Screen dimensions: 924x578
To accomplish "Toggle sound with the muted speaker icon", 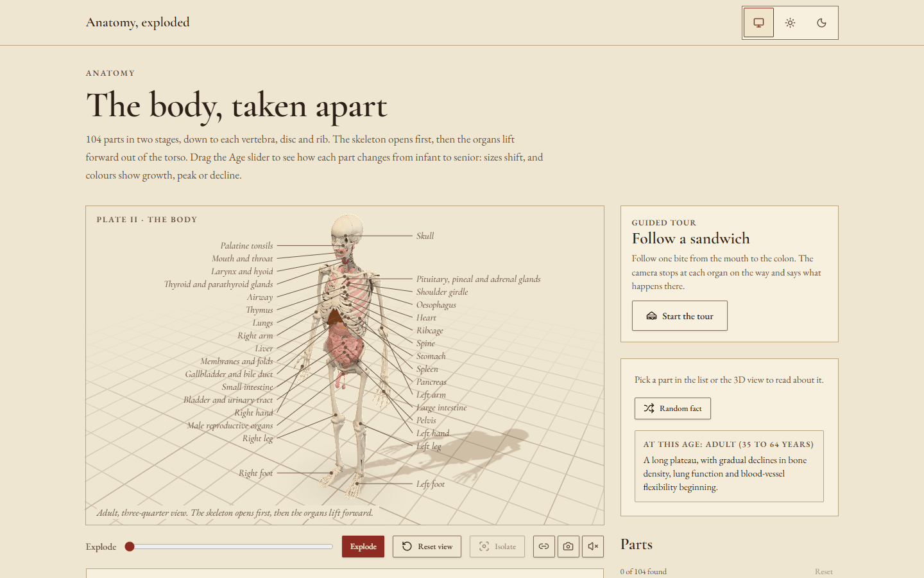I will tap(593, 547).
